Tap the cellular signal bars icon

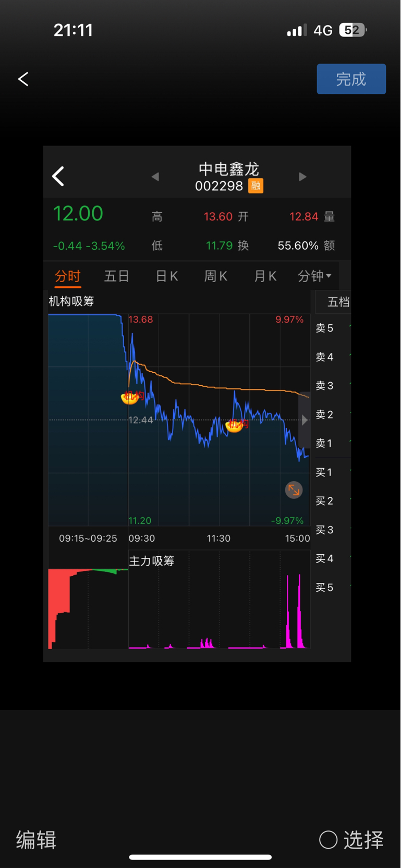(x=297, y=31)
